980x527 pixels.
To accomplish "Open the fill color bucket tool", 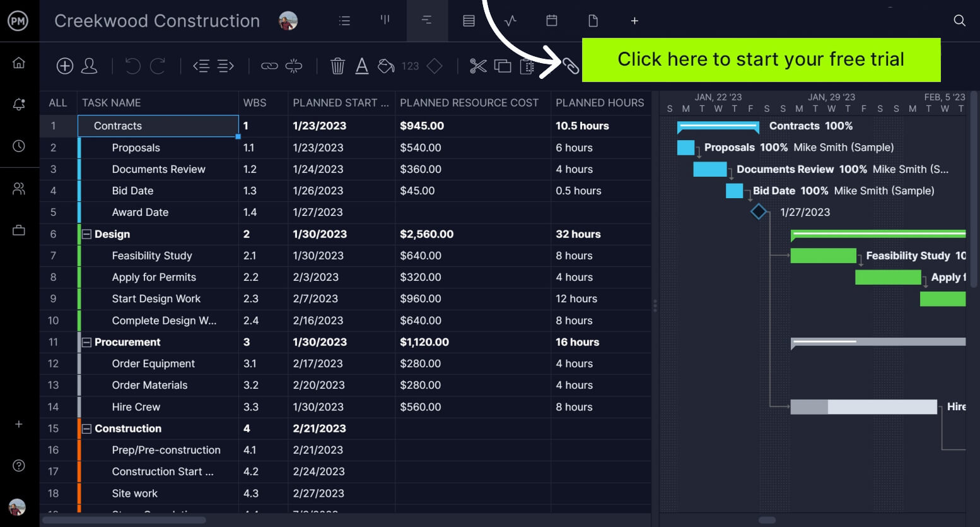I will click(x=385, y=66).
